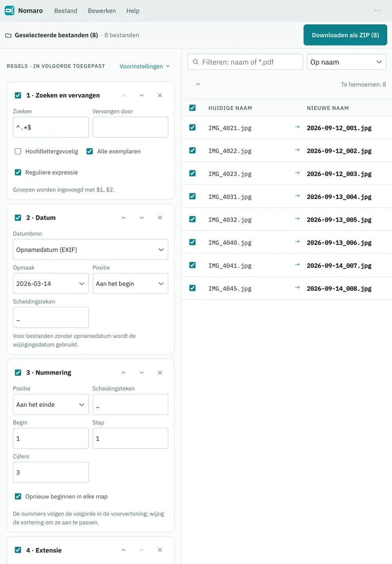
Task: Uncheck Alle exemplaren
Action: click(90, 151)
